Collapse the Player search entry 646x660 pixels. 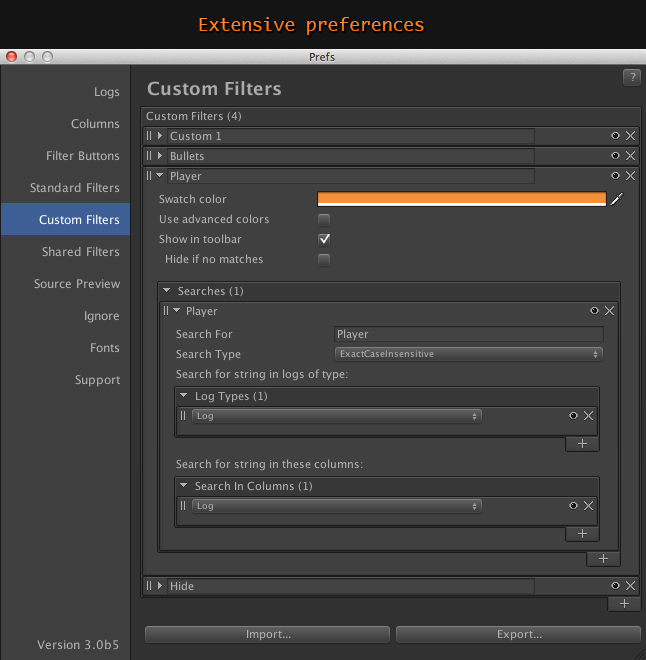click(177, 311)
